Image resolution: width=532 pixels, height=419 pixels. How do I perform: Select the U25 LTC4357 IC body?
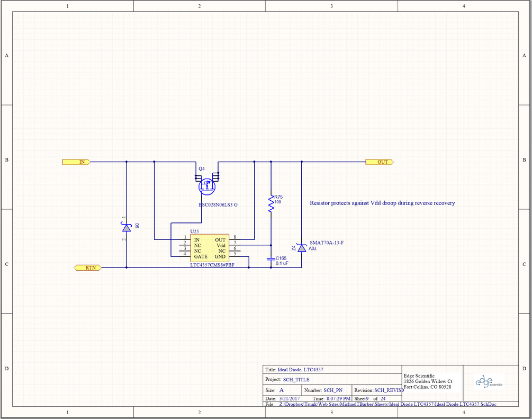coord(210,248)
